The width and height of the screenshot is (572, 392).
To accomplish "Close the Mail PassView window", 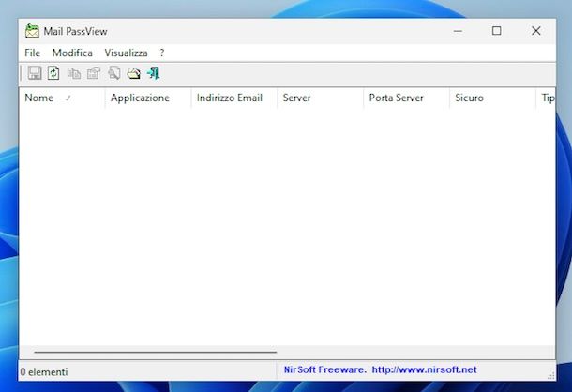I will click(x=535, y=31).
